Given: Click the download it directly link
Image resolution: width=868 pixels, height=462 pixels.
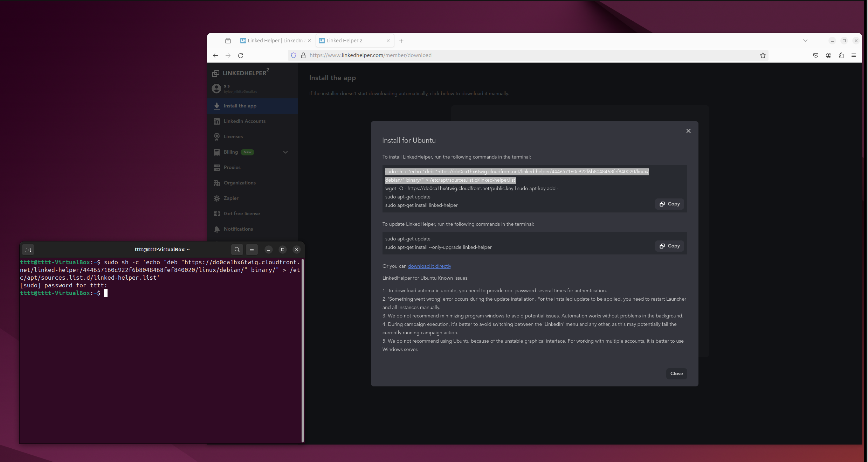Looking at the screenshot, I should [x=429, y=266].
